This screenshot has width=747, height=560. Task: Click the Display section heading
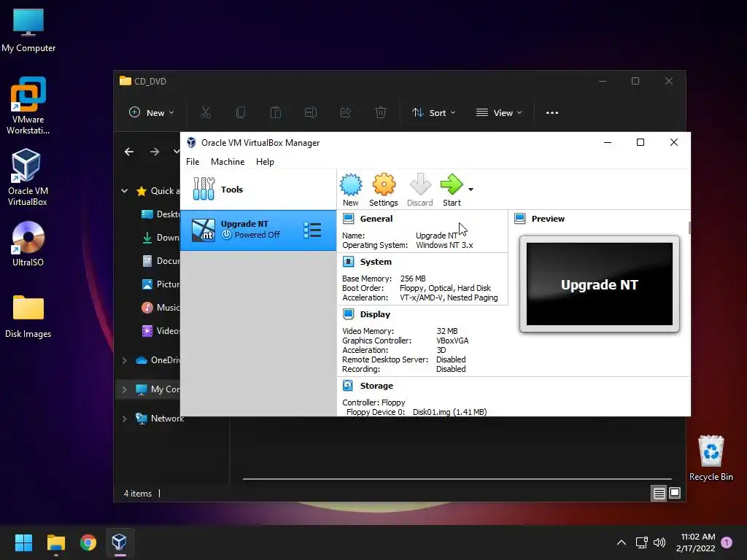click(375, 314)
